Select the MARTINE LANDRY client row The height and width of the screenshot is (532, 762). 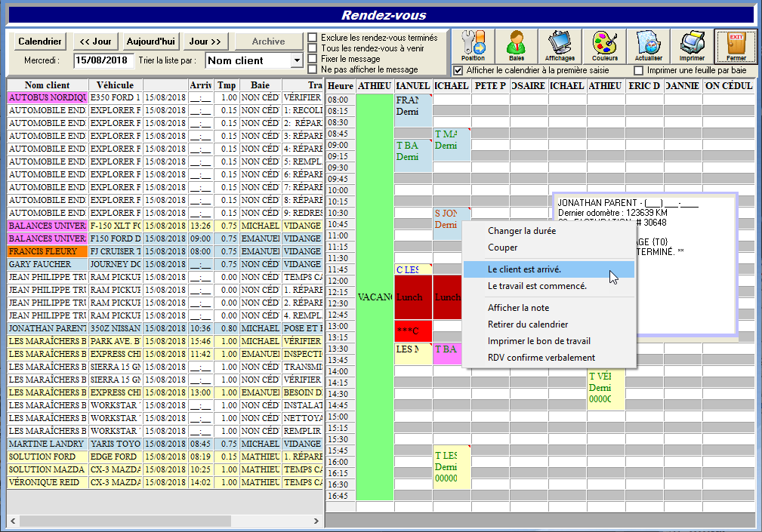coord(165,444)
